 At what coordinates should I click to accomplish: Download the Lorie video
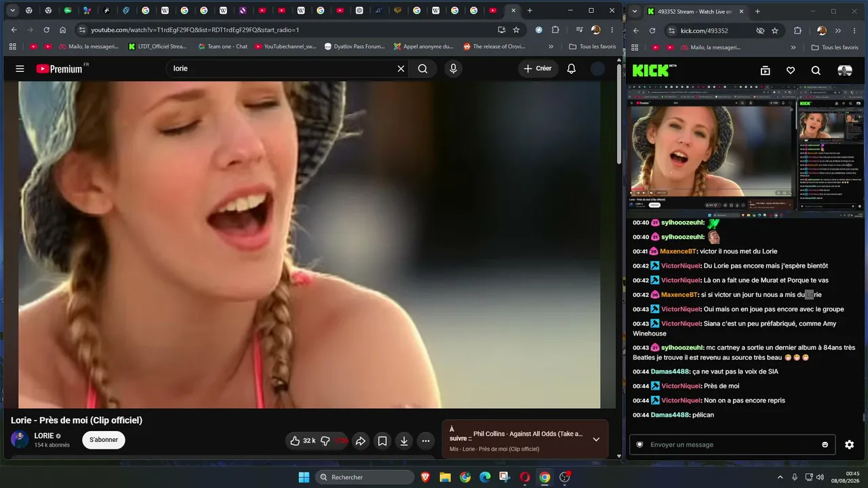[404, 441]
